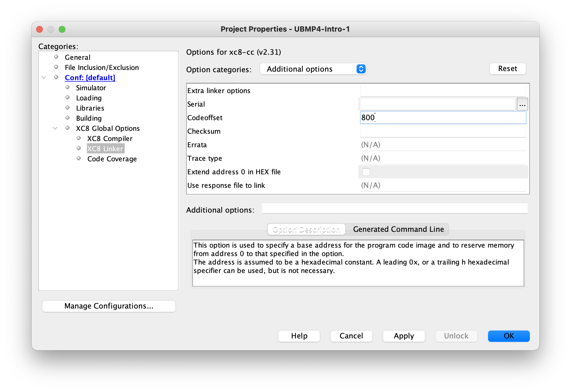
Task: Switch to the Generated Command Line tab
Action: point(398,229)
